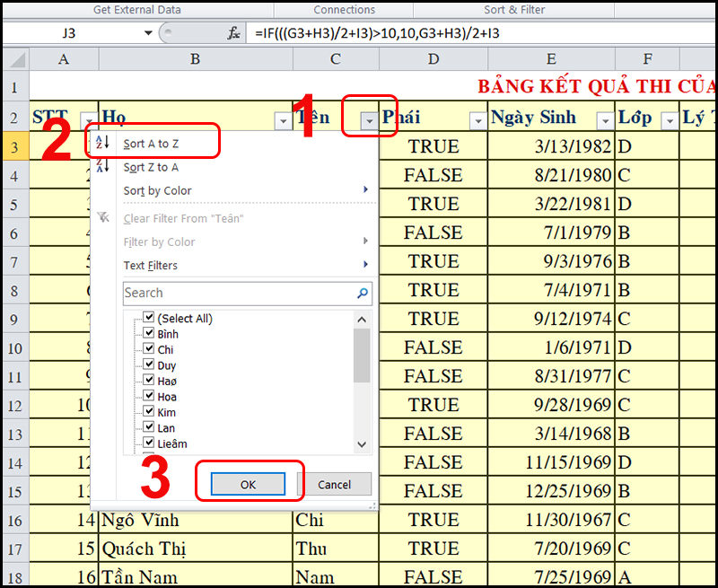Click the insert function fx icon
718x588 pixels.
(233, 33)
